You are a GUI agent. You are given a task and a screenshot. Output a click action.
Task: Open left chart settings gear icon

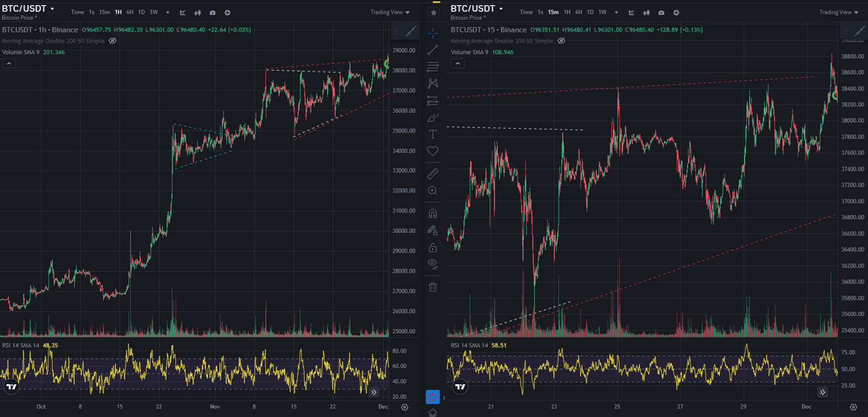pyautogui.click(x=404, y=407)
